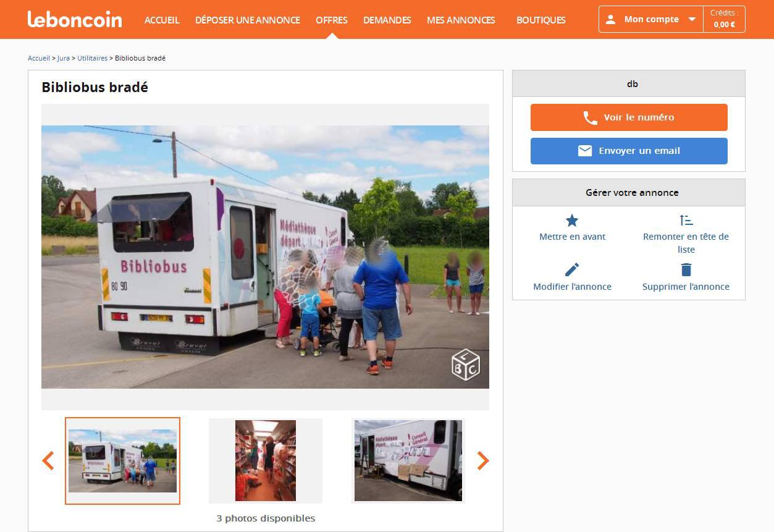Expand the Mon compte dropdown arrow
774x532 pixels.
coord(692,20)
